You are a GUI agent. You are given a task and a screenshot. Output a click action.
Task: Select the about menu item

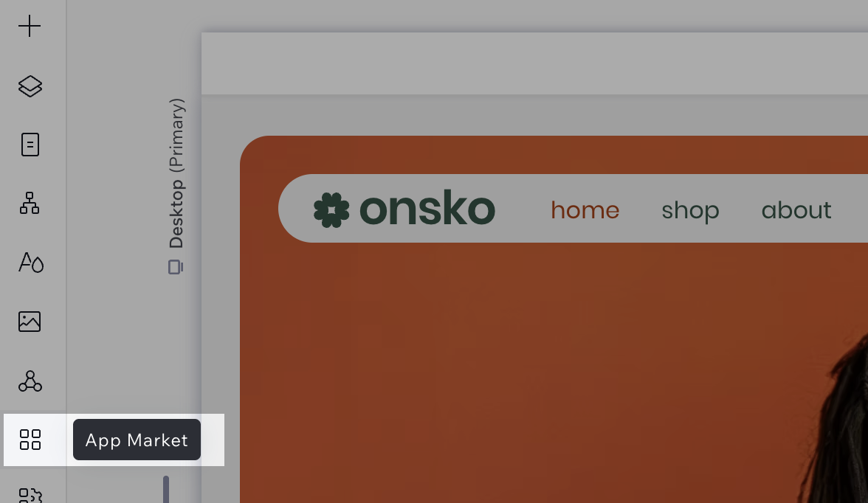click(x=796, y=210)
